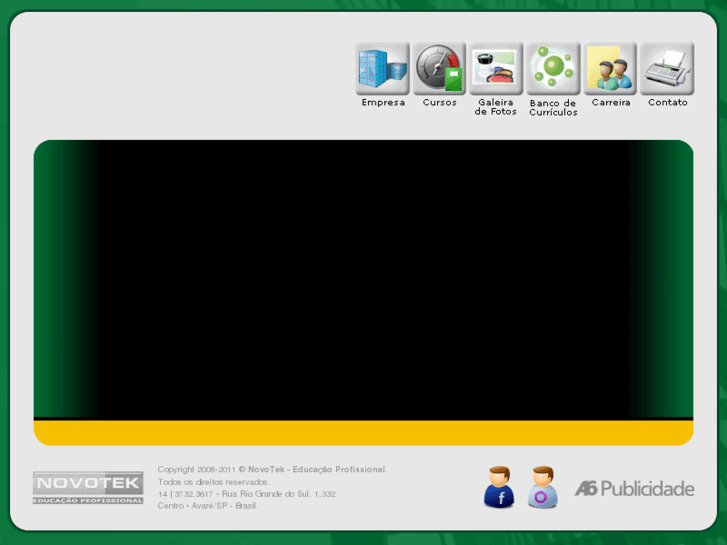
Task: Click the NovoTek logo in the footer
Action: pyautogui.click(x=88, y=487)
